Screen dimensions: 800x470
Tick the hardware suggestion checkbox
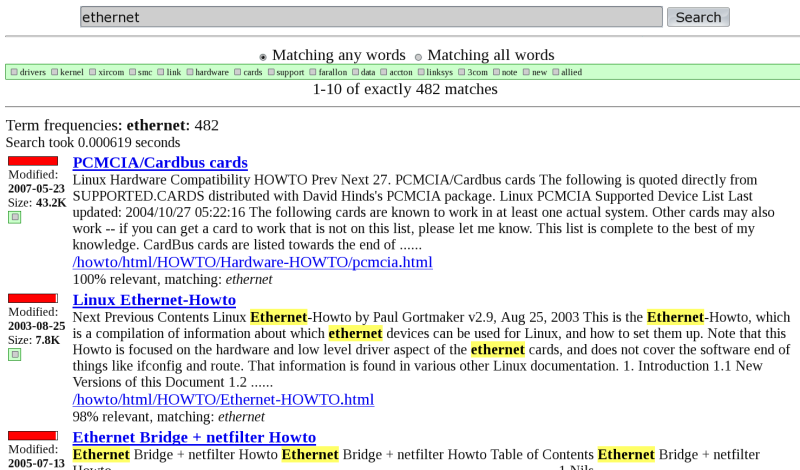pos(190,72)
